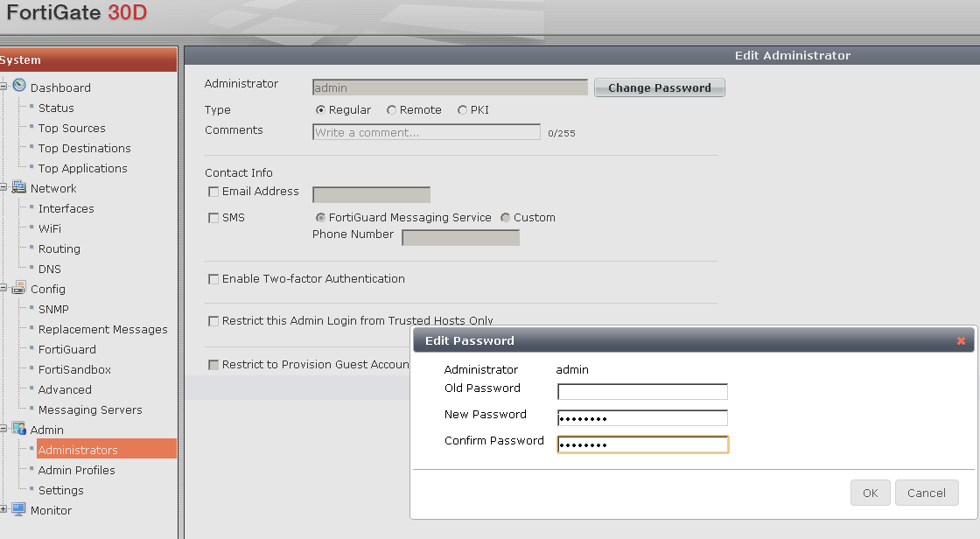980x539 pixels.
Task: Collapse the Dashboard tree node
Action: pyautogui.click(x=3, y=87)
